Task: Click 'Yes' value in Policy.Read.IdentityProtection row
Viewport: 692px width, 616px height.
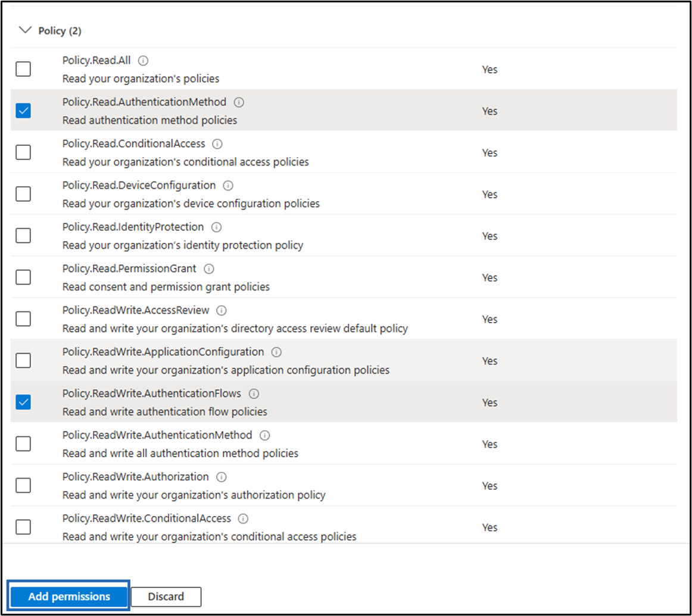Action: pos(490,236)
